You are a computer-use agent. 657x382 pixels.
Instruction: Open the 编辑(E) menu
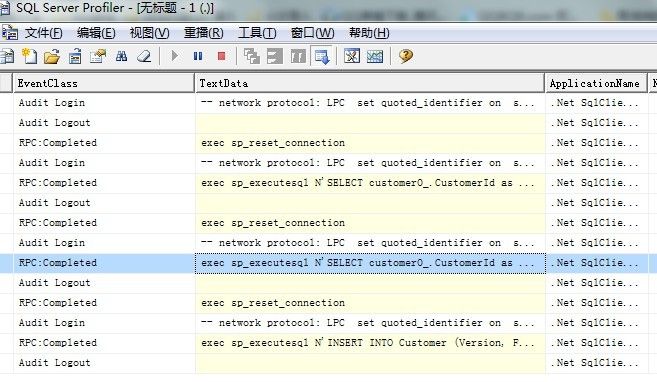click(96, 33)
